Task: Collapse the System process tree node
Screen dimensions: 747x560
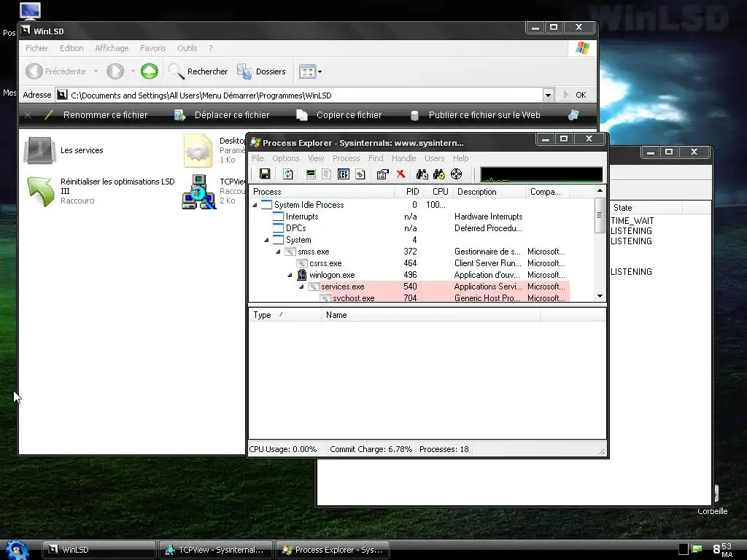Action: coord(266,240)
